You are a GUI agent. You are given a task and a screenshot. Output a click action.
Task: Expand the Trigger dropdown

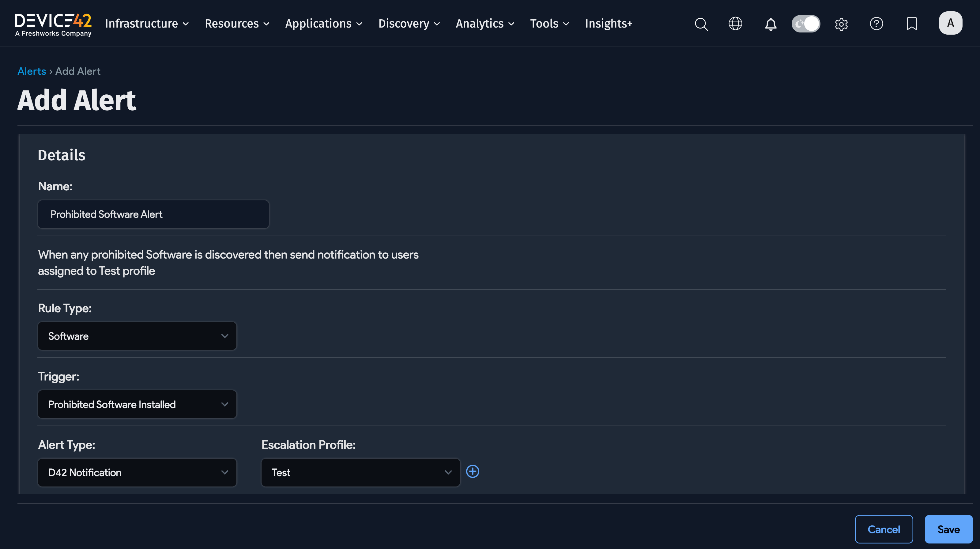coord(137,404)
